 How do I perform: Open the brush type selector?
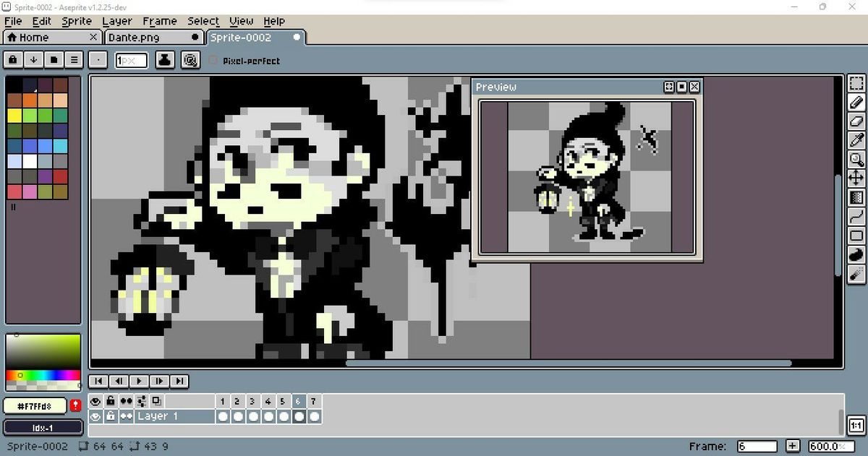coord(99,60)
